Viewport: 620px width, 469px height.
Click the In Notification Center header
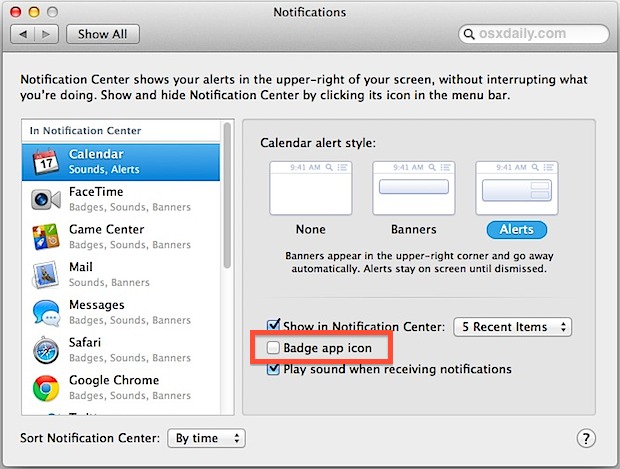pyautogui.click(x=85, y=130)
